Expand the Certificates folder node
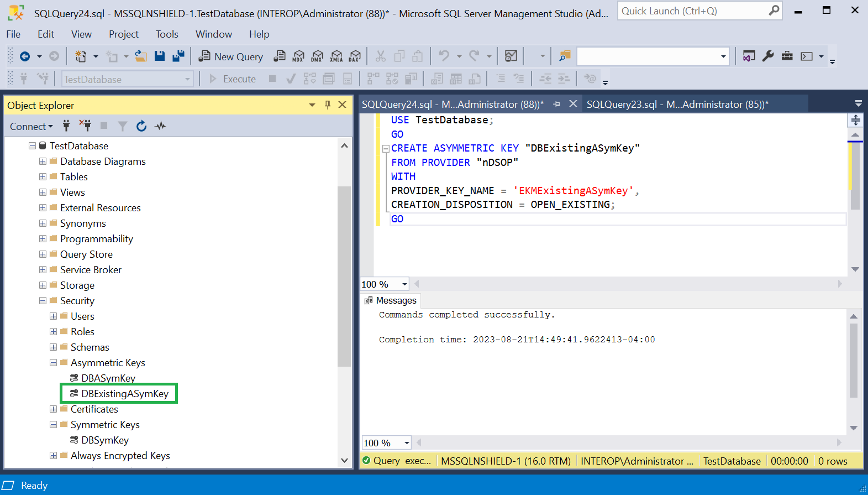Image resolution: width=868 pixels, height=495 pixels. [53, 409]
